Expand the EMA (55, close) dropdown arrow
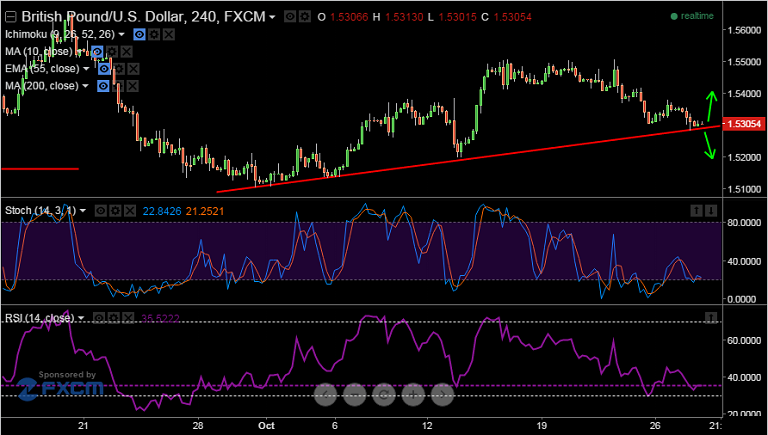The height and width of the screenshot is (435, 768). pos(86,69)
